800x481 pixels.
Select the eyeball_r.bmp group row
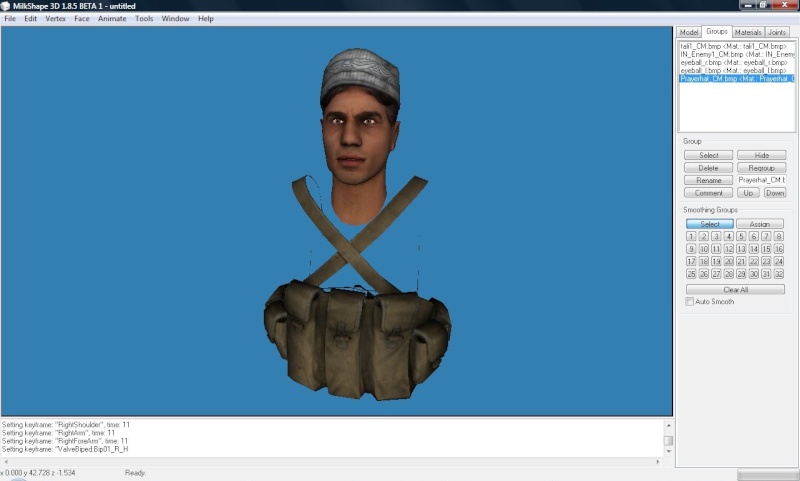pos(737,62)
